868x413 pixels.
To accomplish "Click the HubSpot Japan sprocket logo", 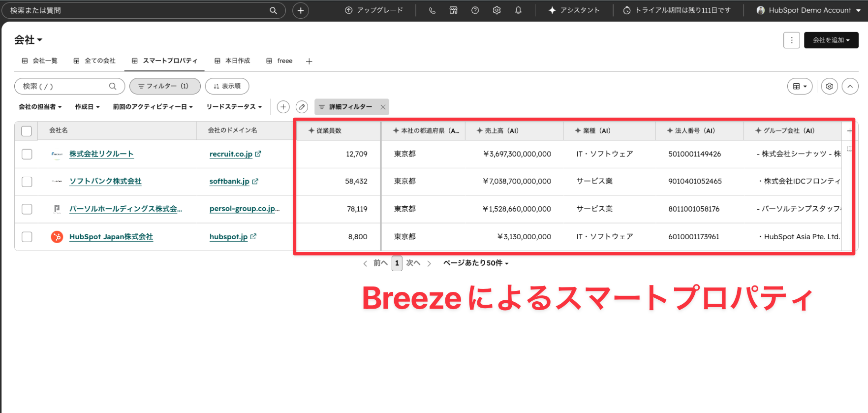I will click(57, 237).
